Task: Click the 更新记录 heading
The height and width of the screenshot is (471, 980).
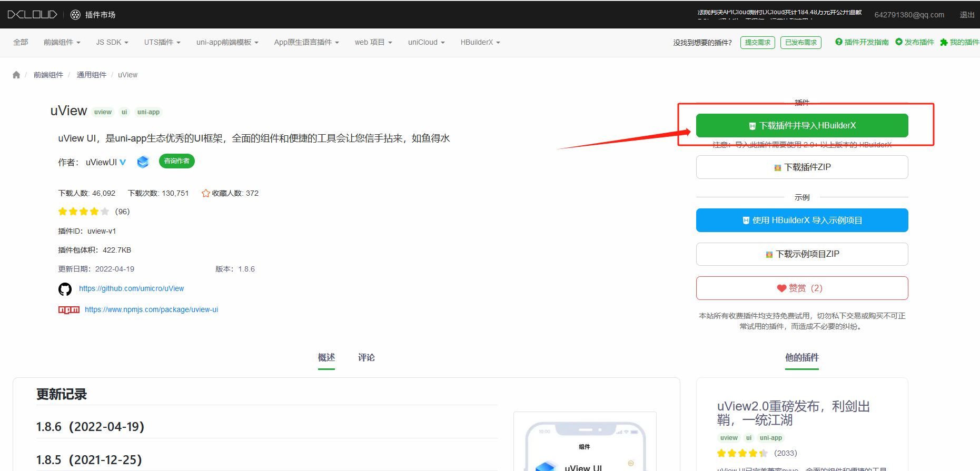Action: pyautogui.click(x=62, y=394)
